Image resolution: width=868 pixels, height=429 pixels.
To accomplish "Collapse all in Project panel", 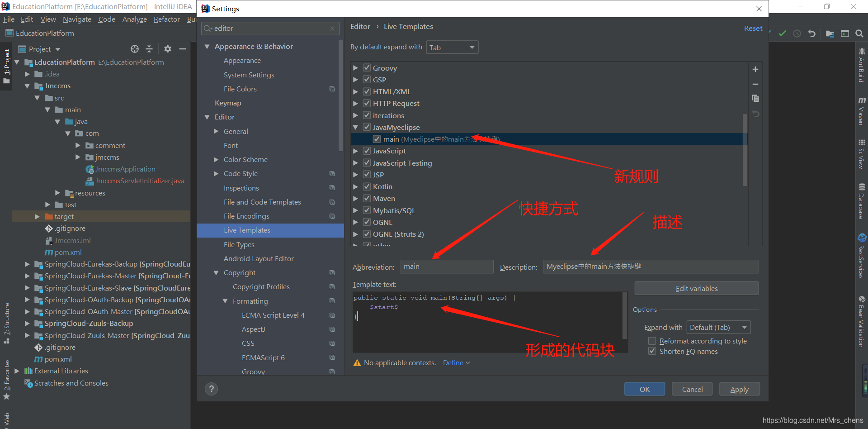I will click(x=149, y=49).
